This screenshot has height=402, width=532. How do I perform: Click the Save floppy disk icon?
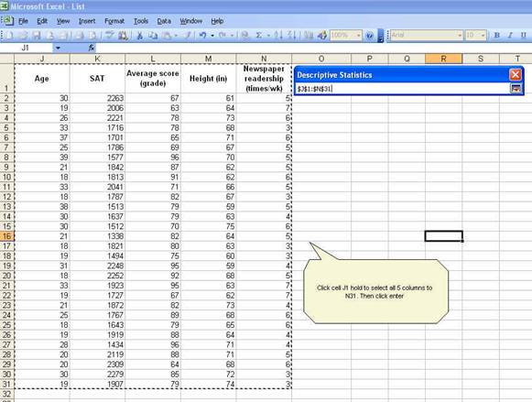36,36
